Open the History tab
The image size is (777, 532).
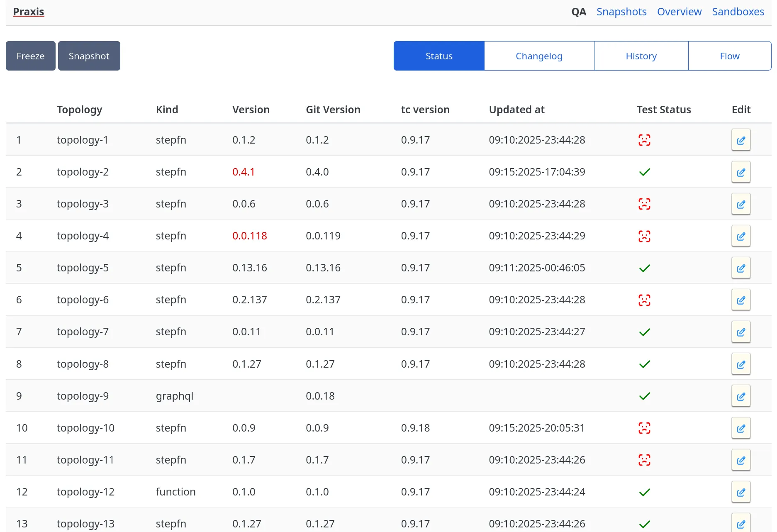641,56
